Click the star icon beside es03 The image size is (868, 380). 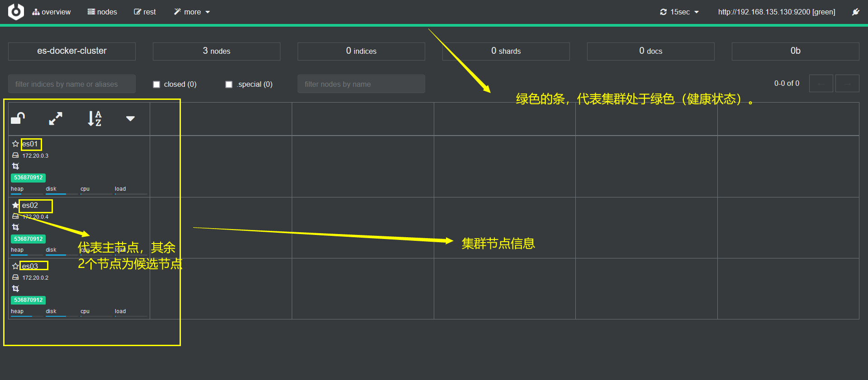click(x=15, y=266)
